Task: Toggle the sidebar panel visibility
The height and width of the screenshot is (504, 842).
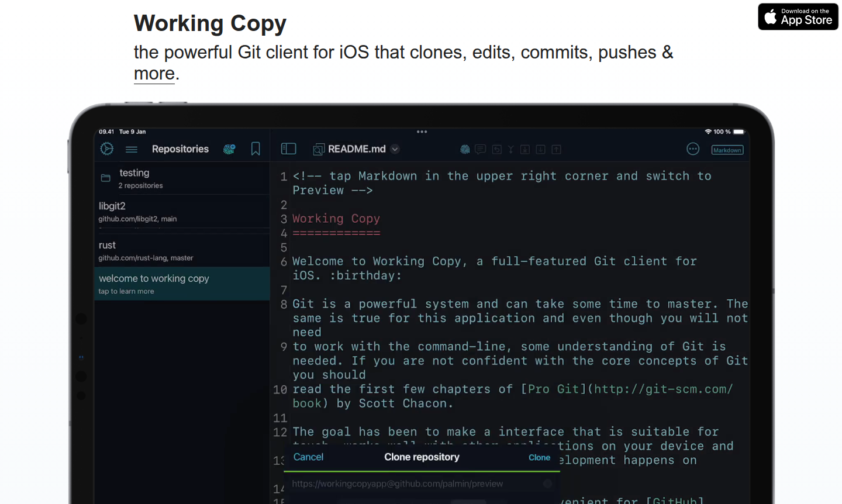Action: (289, 149)
